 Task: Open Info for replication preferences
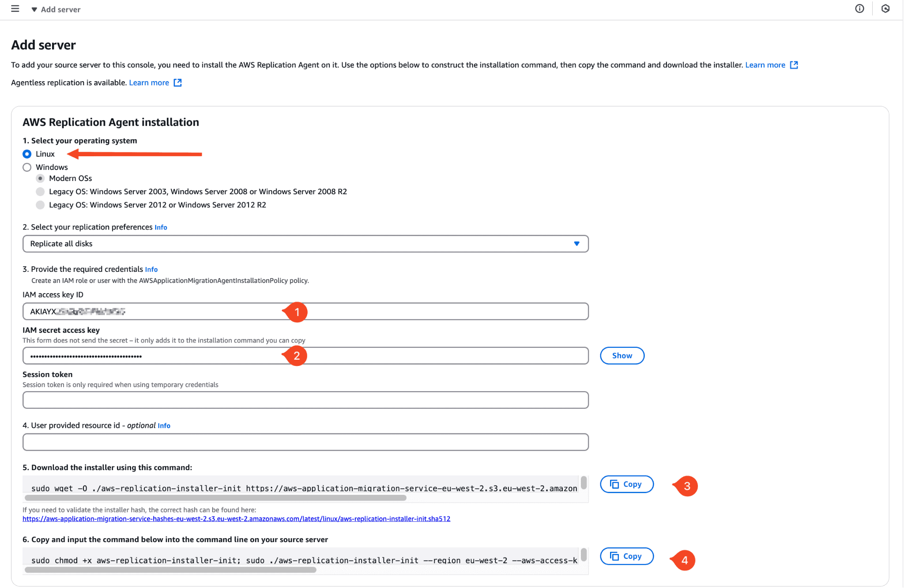click(161, 227)
